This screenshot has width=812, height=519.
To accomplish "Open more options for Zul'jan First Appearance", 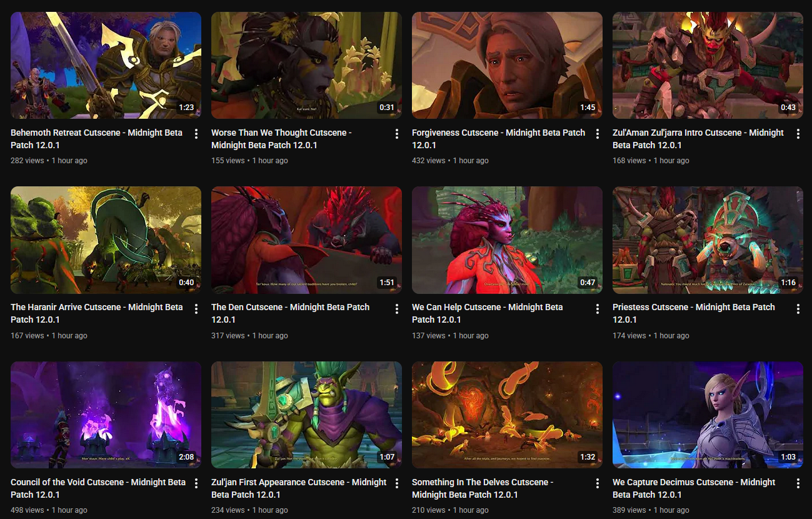I will 397,483.
